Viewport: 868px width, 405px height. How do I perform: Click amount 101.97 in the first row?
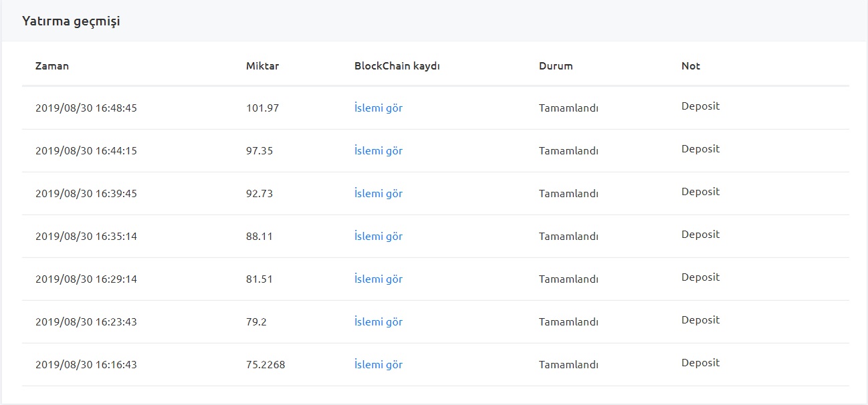pyautogui.click(x=263, y=108)
